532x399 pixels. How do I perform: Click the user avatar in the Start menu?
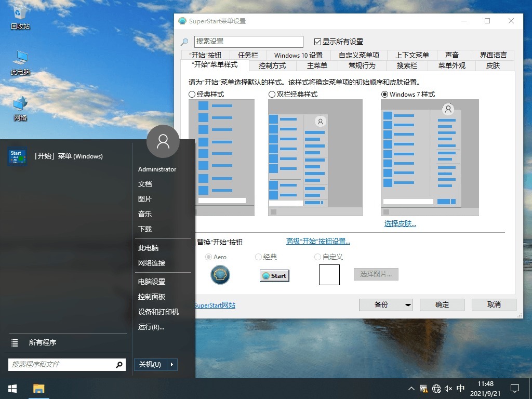pos(163,141)
